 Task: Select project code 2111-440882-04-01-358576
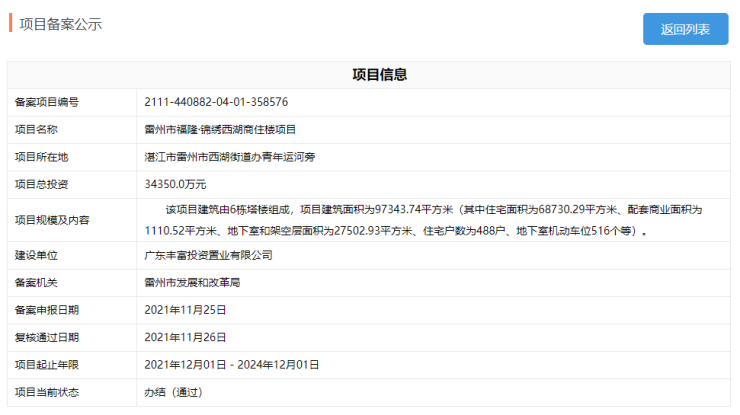click(x=216, y=102)
